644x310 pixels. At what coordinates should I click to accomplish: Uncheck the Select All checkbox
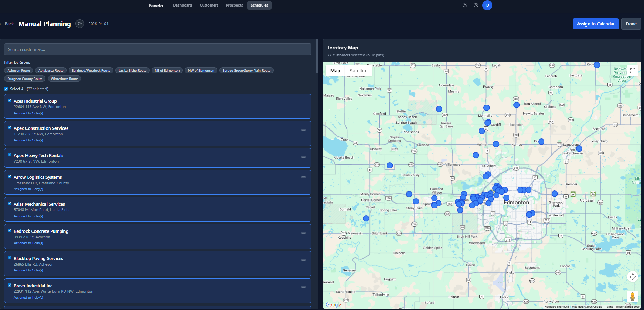pyautogui.click(x=6, y=89)
